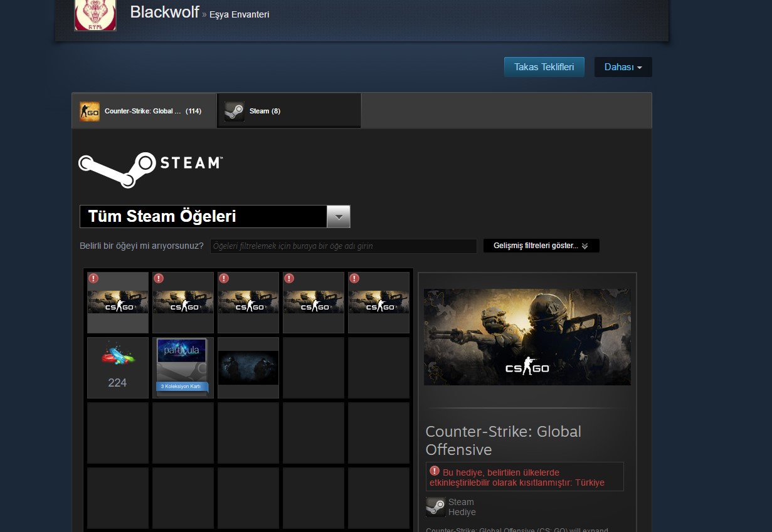Viewport: 772px width, 532px height.
Task: Click the large CS:GO preview image
Action: [x=527, y=336]
